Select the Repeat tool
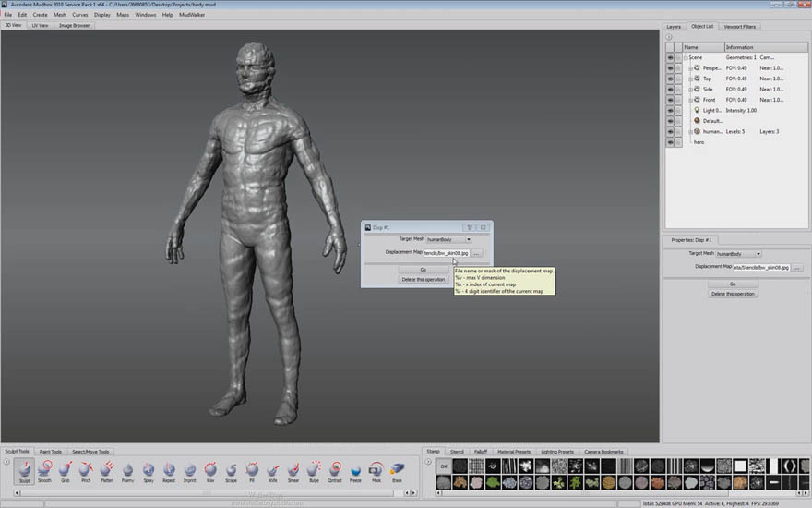 point(169,471)
